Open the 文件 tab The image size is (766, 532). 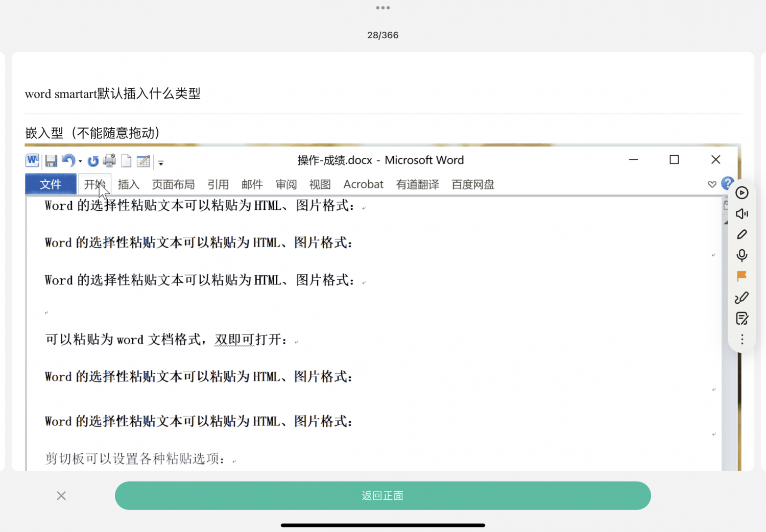(51, 184)
